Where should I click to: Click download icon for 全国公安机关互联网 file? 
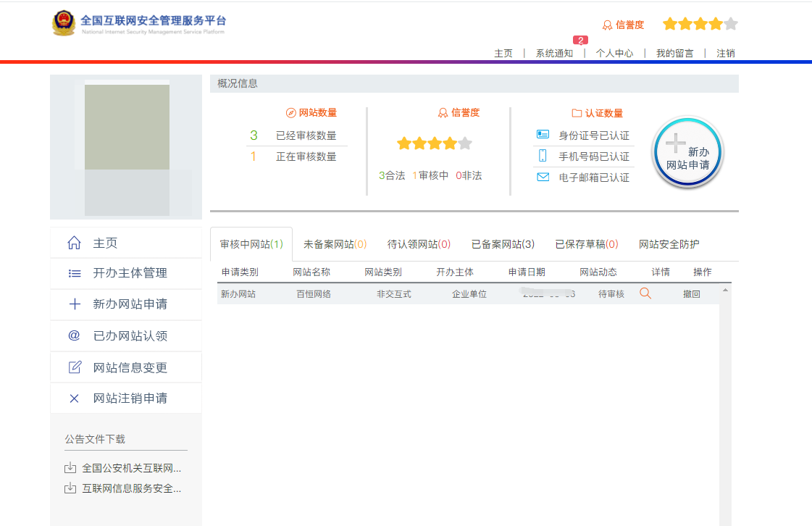pos(70,468)
